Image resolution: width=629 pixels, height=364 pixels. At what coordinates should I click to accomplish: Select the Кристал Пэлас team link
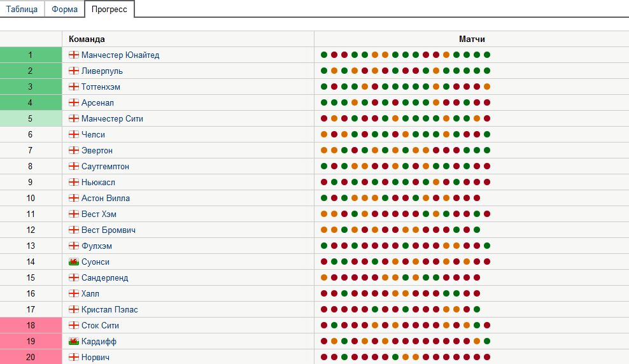110,309
